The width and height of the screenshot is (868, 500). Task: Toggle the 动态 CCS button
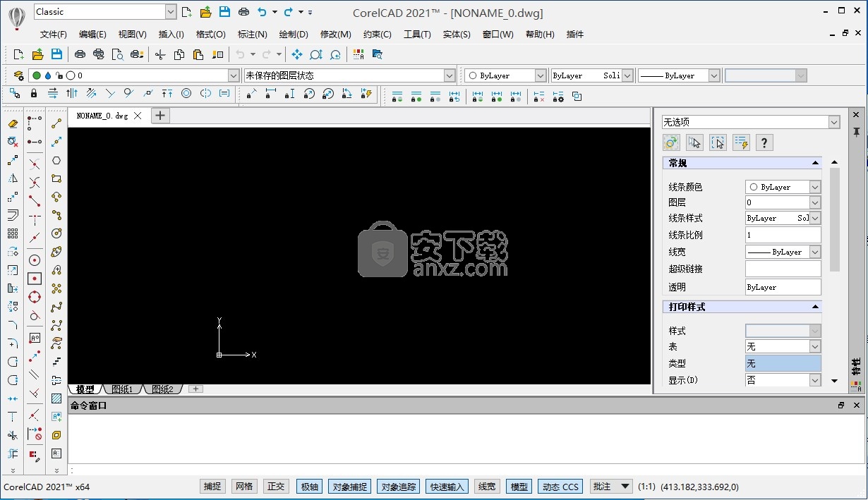pyautogui.click(x=560, y=486)
